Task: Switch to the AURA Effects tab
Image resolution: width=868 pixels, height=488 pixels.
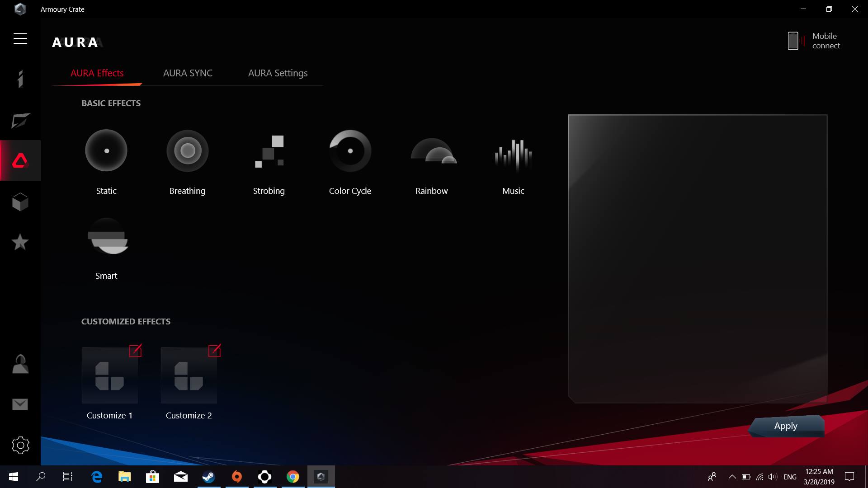Action: tap(97, 73)
